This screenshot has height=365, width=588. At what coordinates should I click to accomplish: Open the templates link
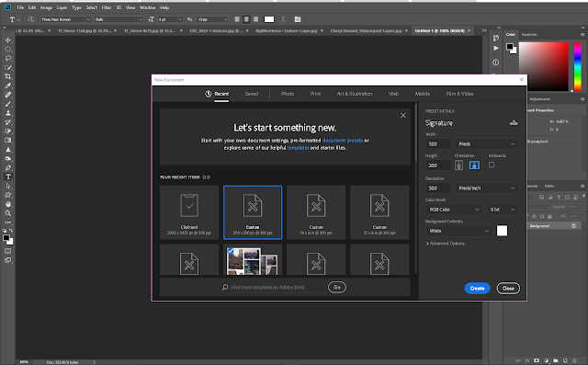click(x=298, y=148)
